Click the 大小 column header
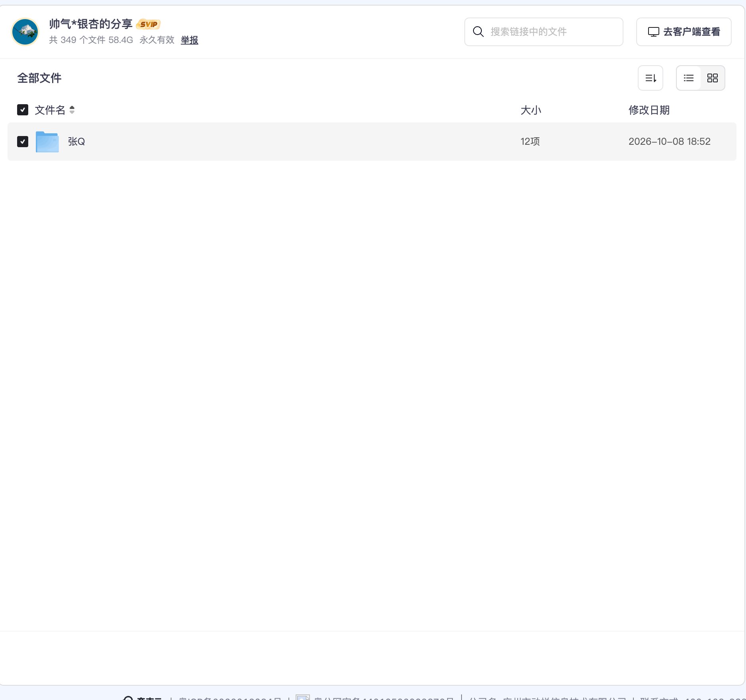 pos(531,110)
